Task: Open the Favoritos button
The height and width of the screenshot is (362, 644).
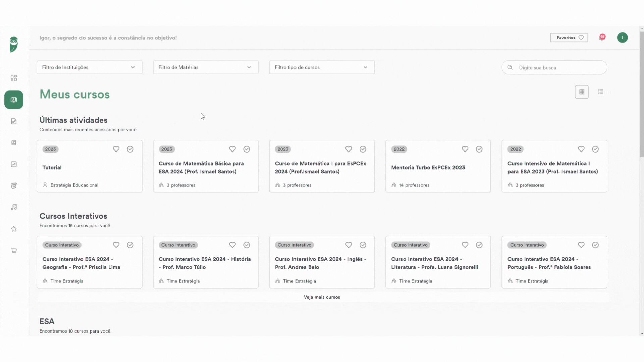Action: coord(569,38)
